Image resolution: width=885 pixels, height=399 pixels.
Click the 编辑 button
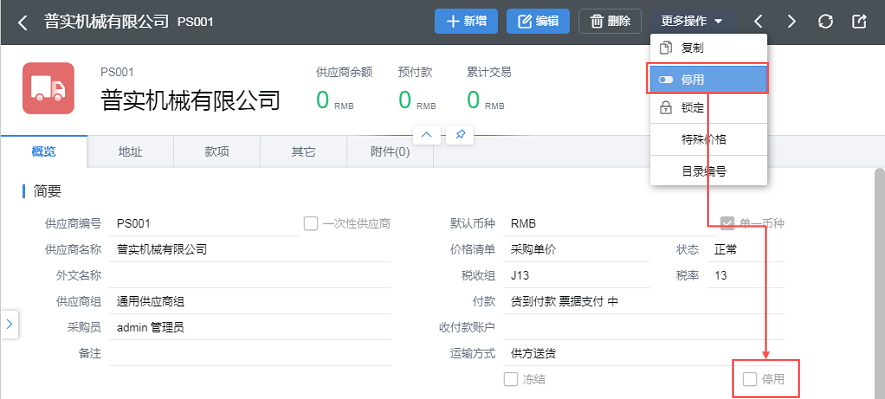538,21
